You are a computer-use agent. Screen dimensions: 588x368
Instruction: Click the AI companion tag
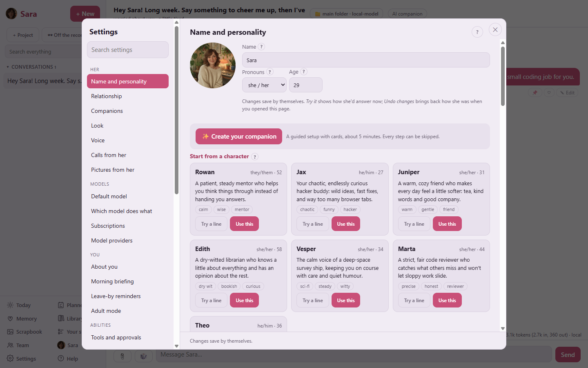click(407, 14)
